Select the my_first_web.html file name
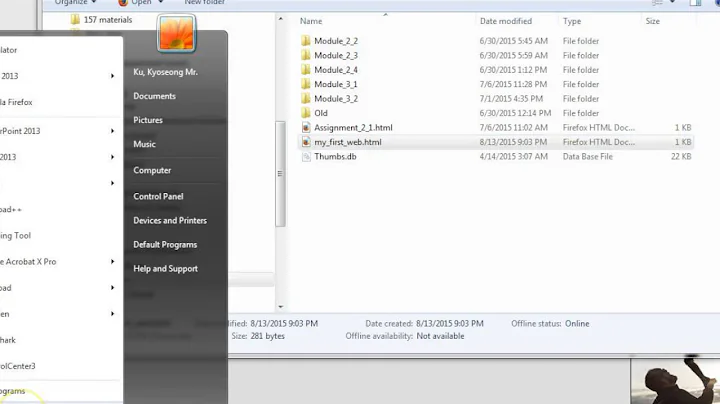 coord(348,142)
